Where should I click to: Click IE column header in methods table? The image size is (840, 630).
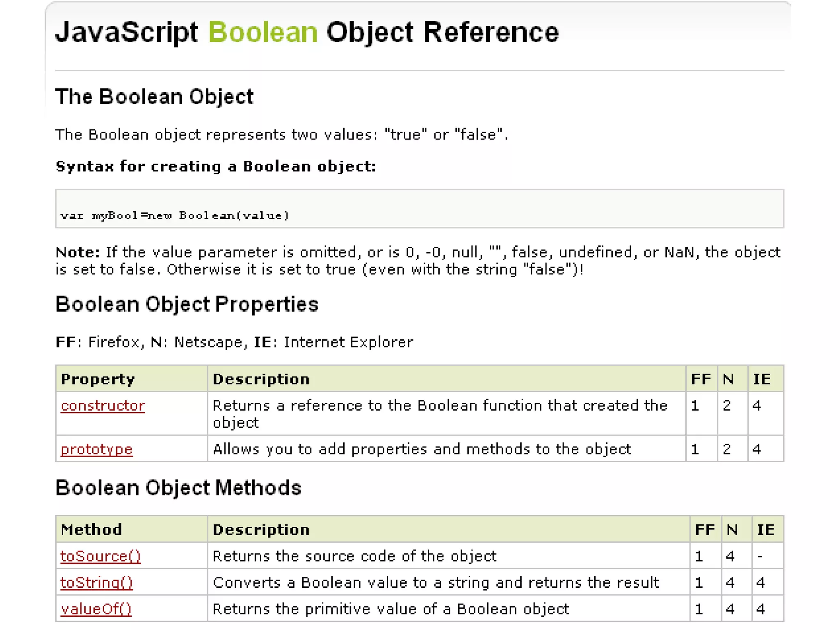pos(765,530)
